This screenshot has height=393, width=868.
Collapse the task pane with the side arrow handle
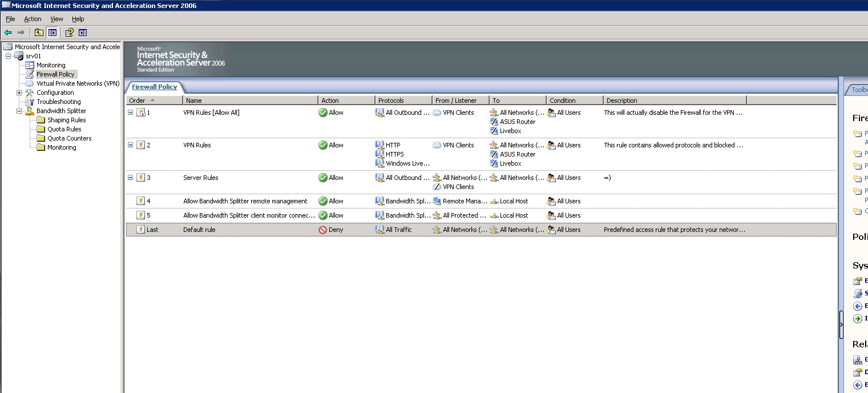click(841, 324)
